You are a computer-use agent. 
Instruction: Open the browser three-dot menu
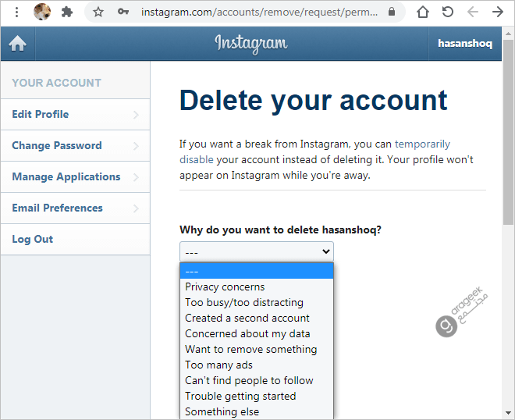16,12
